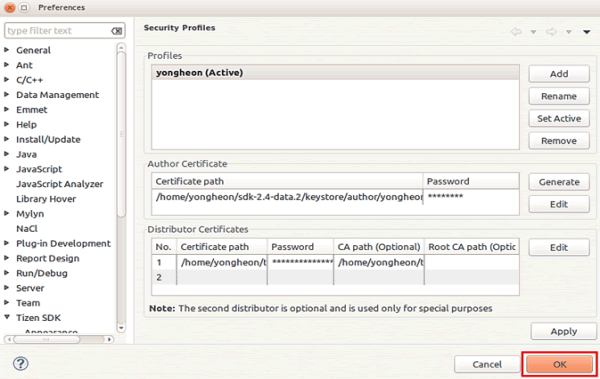Select the Tizen SDK category
The height and width of the screenshot is (379, 600).
38,318
